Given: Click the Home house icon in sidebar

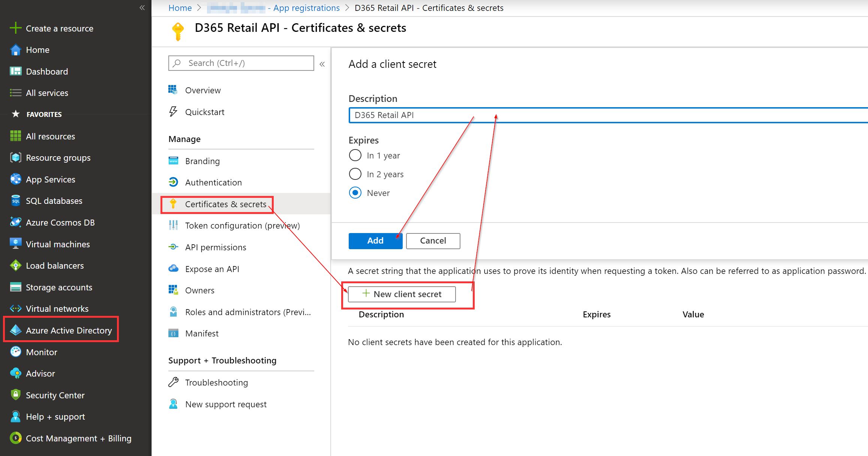Looking at the screenshot, I should [x=15, y=50].
